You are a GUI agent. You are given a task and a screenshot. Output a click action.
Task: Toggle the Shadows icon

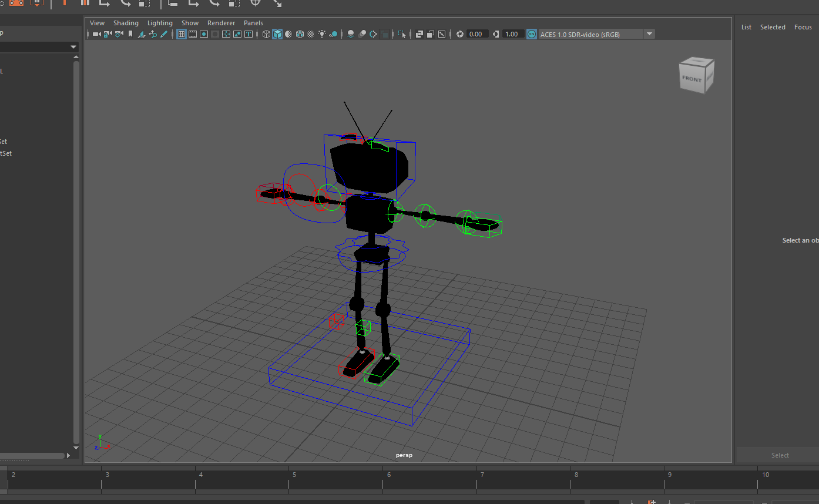click(333, 34)
